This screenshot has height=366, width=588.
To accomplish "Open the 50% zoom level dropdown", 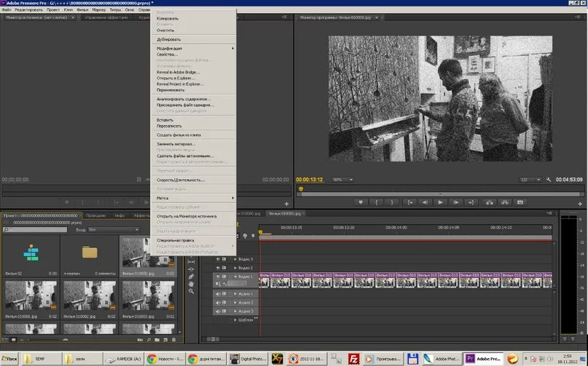I will [342, 180].
